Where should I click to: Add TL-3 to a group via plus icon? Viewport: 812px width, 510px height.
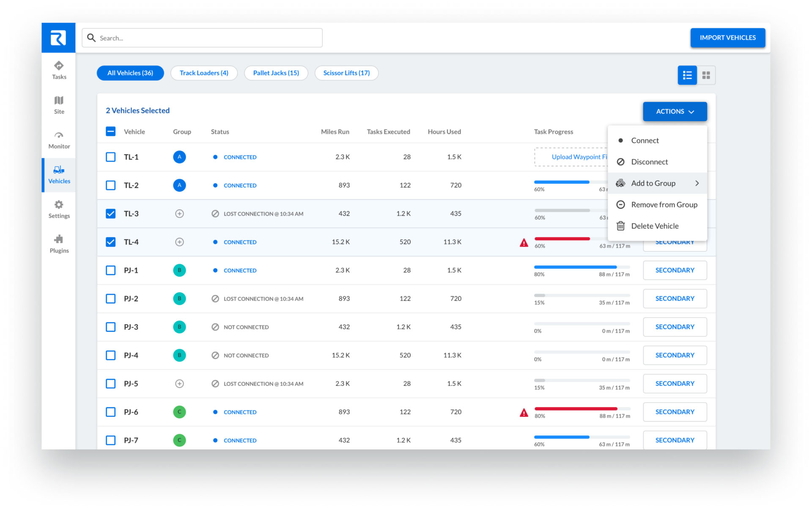click(x=179, y=214)
